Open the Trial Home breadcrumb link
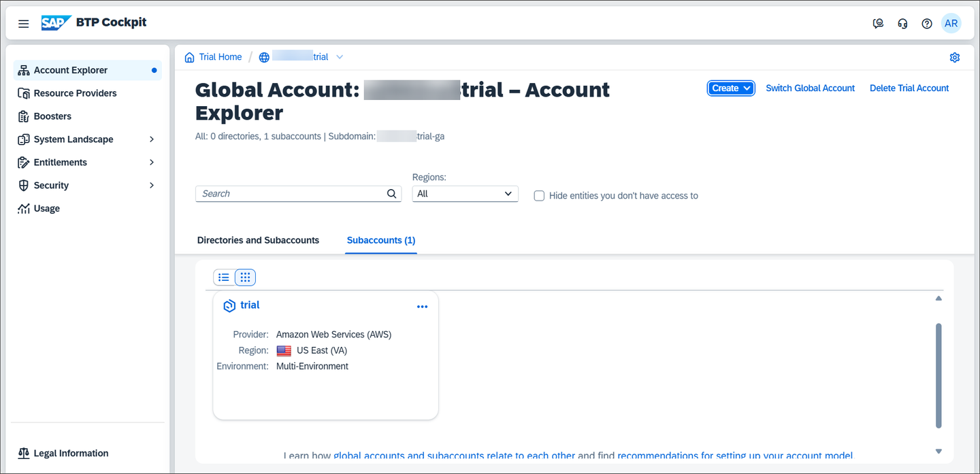Screen dimensions: 980x474 (220, 57)
